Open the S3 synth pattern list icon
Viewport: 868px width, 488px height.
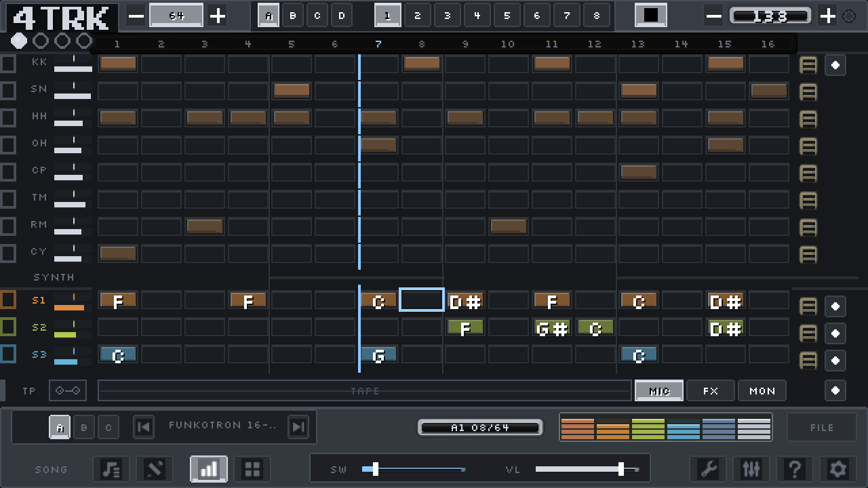click(808, 361)
